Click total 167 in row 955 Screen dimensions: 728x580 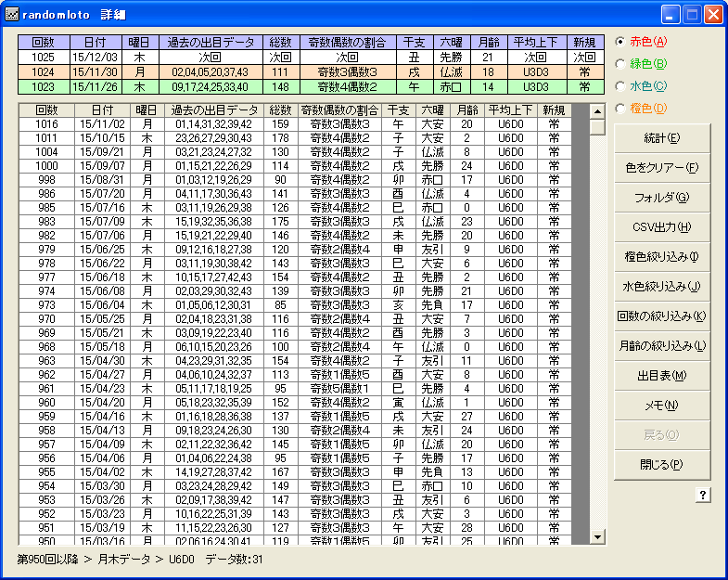click(280, 472)
